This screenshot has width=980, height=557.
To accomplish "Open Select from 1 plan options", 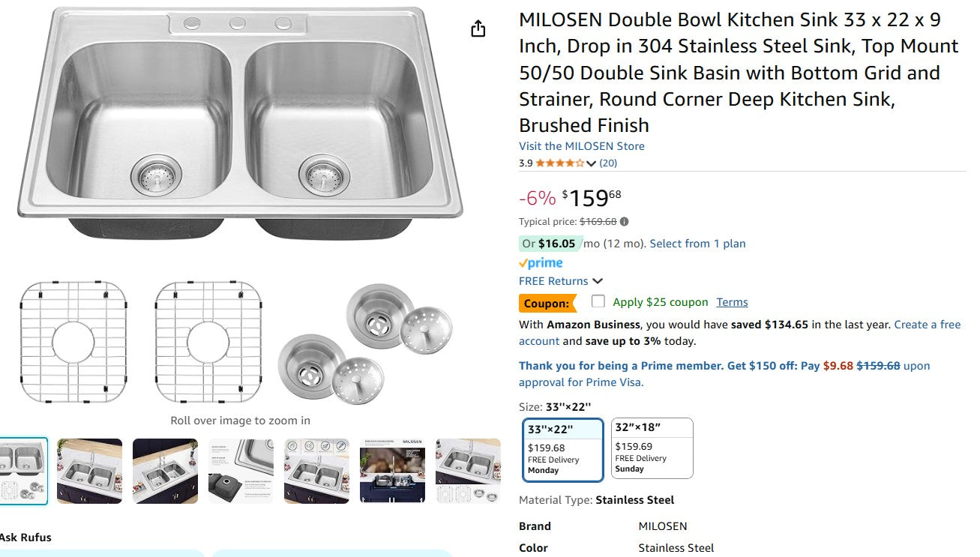I will coord(697,243).
